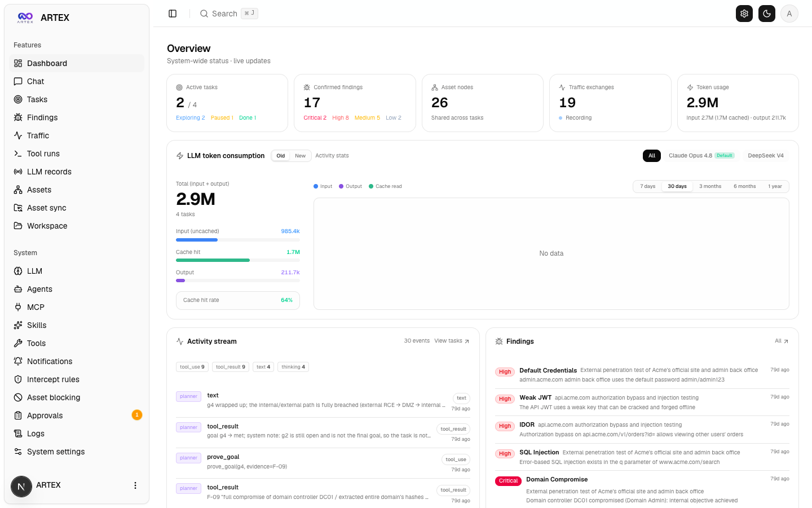Filter activity by text 4 chip
The width and height of the screenshot is (812, 508).
tap(263, 367)
